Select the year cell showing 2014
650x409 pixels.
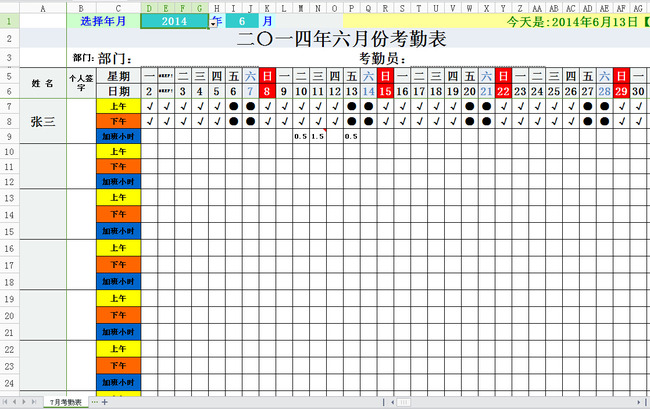175,21
